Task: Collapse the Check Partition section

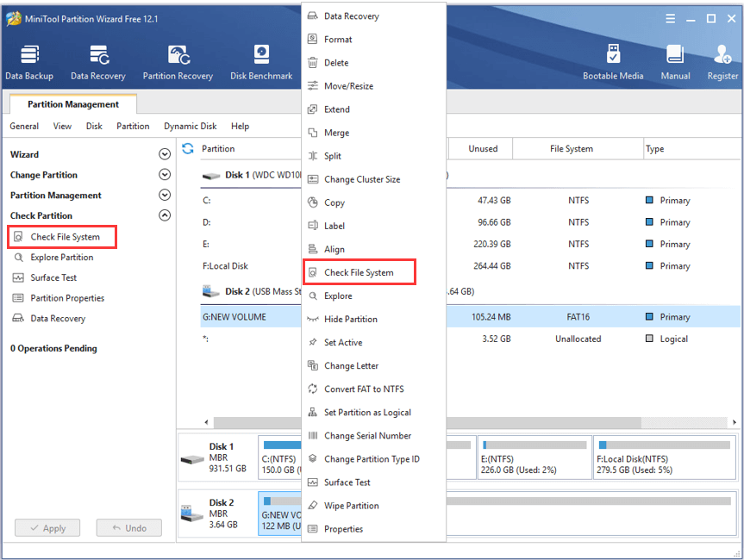Action: pyautogui.click(x=164, y=215)
